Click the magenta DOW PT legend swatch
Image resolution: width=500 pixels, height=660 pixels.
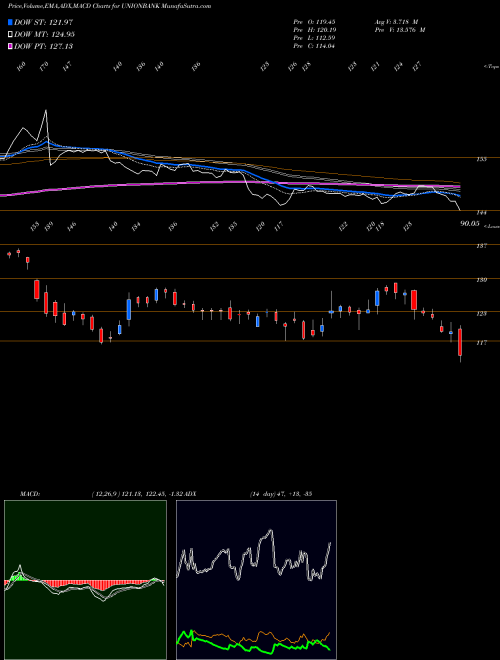tap(10, 46)
